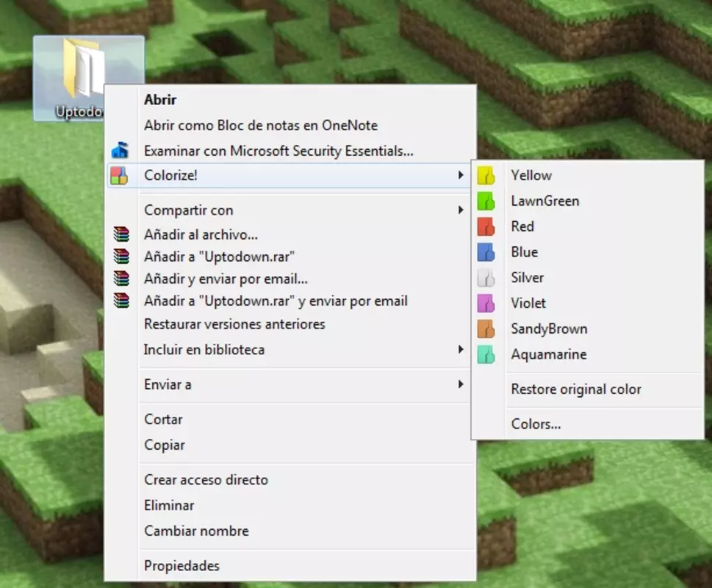Expand the Incluir en biblioteca submenu arrow
Viewport: 712px width, 588px height.
click(x=461, y=349)
